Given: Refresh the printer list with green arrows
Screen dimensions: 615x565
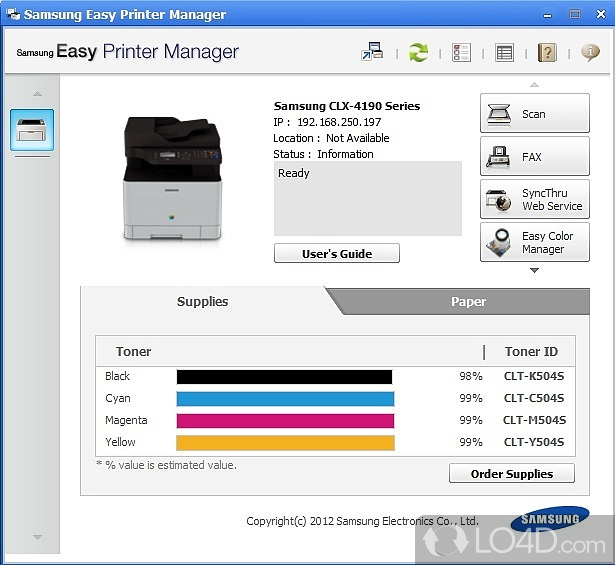Looking at the screenshot, I should coord(418,53).
